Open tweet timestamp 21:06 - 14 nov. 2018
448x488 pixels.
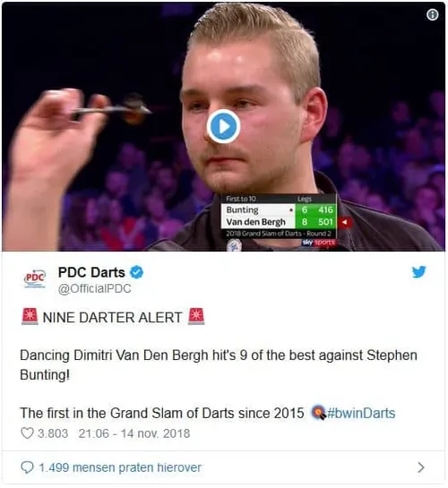(134, 433)
